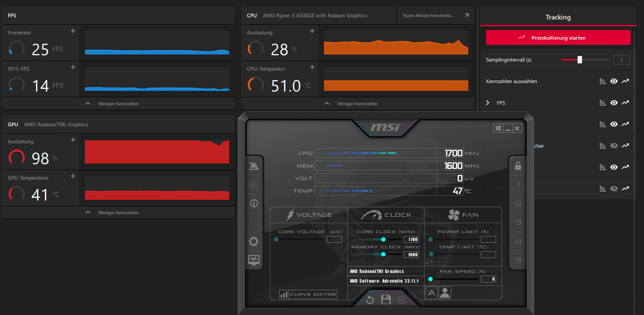The image size is (644, 315).
Task: Open Afterburner settings gear icon
Action: pyautogui.click(x=254, y=242)
